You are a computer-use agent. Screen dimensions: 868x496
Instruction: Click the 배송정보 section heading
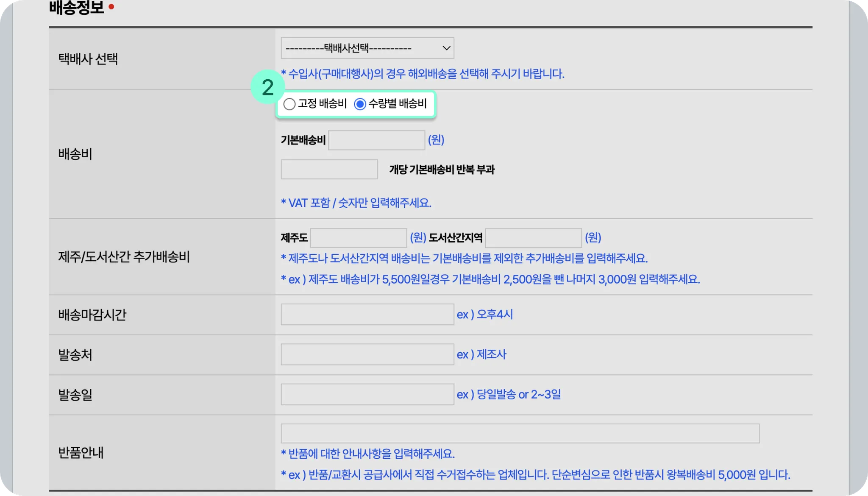(77, 7)
